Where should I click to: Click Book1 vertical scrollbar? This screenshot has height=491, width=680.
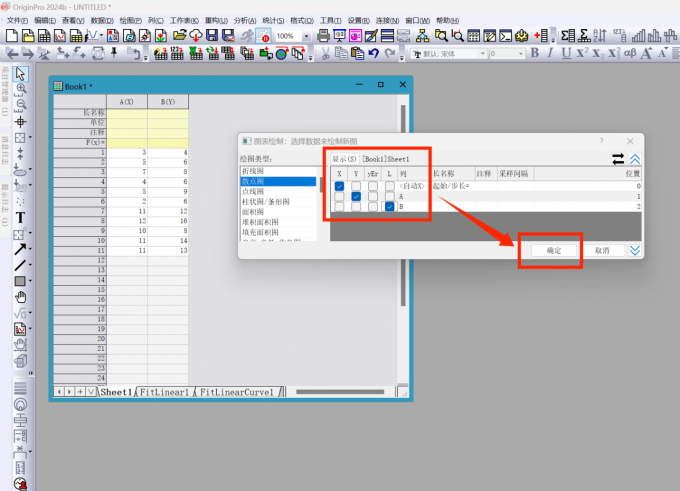[x=403, y=205]
